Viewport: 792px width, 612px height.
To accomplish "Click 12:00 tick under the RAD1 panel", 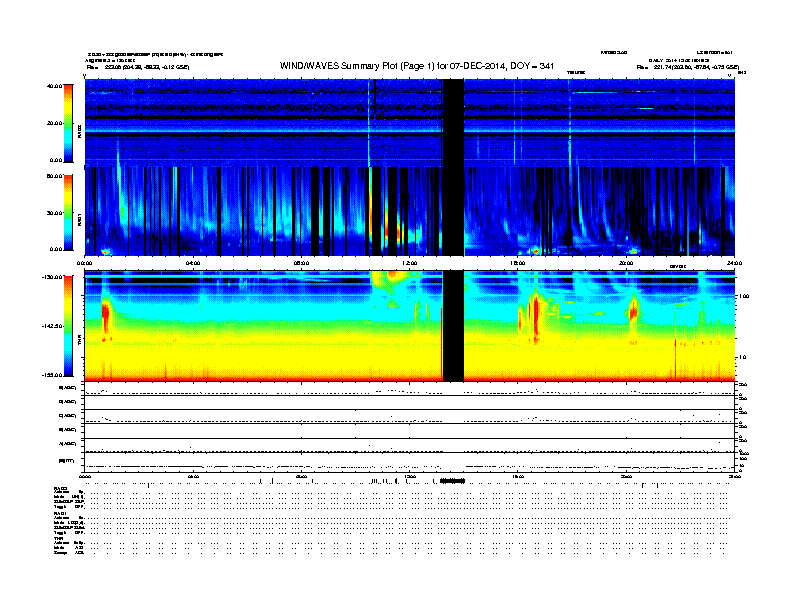I will coord(410,263).
